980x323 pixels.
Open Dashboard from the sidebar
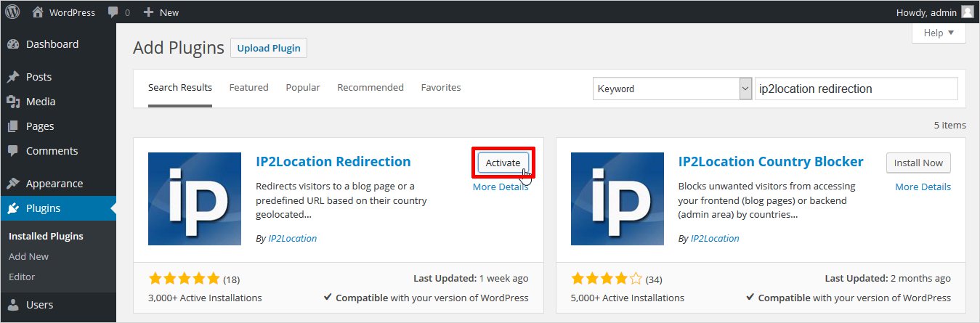pyautogui.click(x=52, y=44)
